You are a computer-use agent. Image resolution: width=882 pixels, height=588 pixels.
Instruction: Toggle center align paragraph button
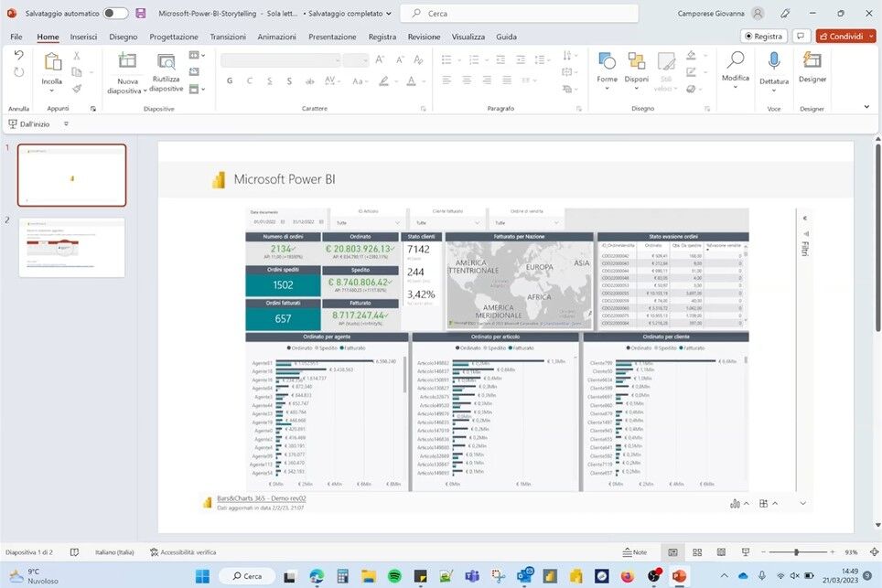(467, 80)
